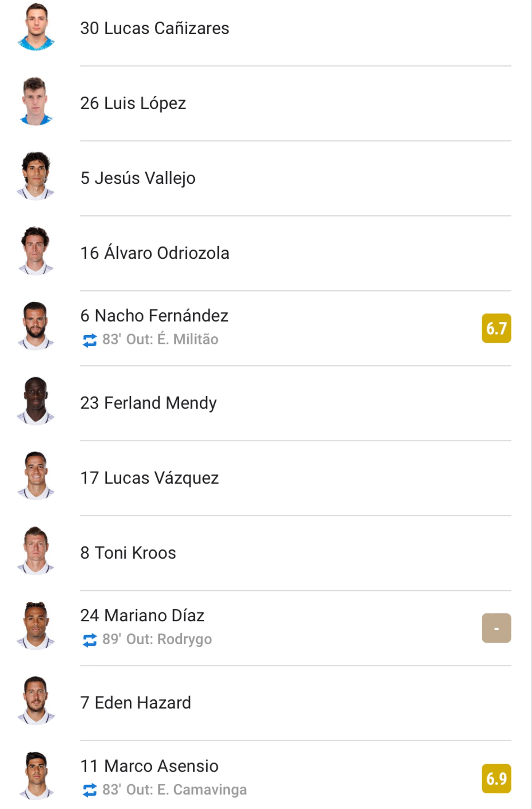Tap Ferland Mendy's avatar

[36, 401]
